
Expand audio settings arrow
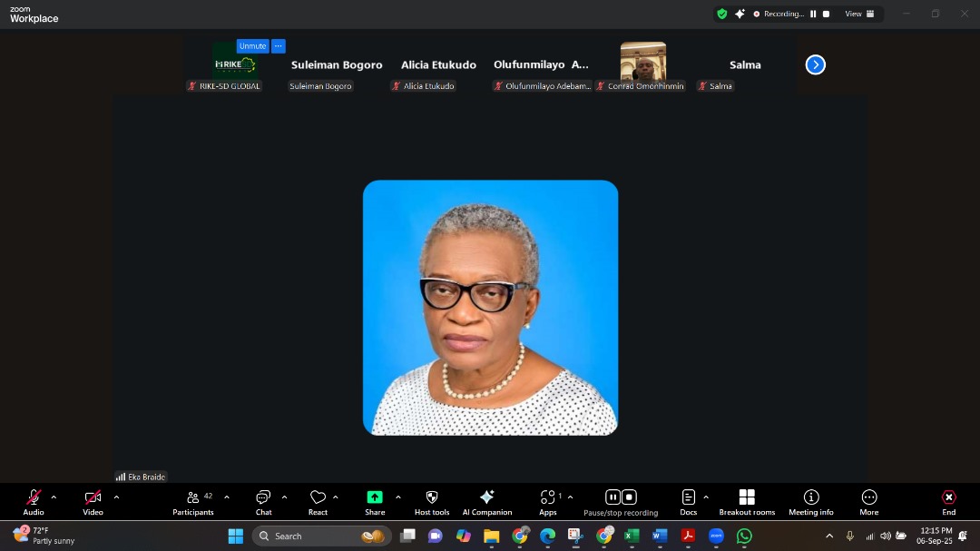click(54, 497)
